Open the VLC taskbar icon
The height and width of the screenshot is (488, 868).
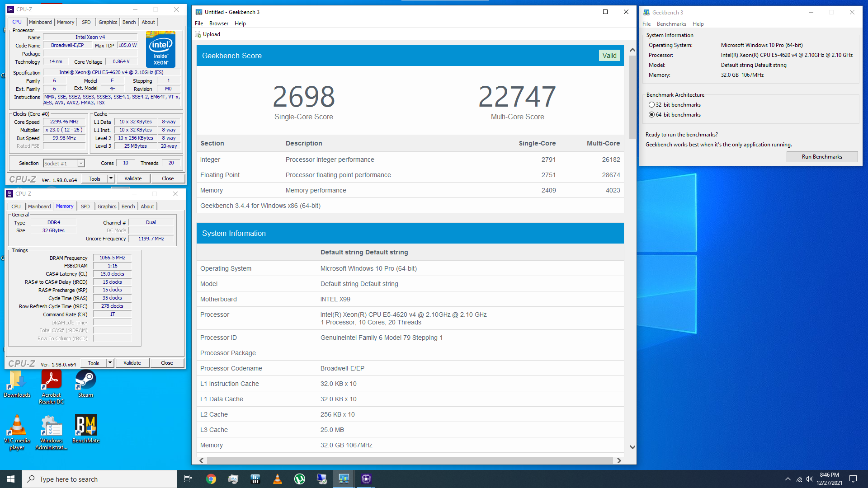point(278,479)
